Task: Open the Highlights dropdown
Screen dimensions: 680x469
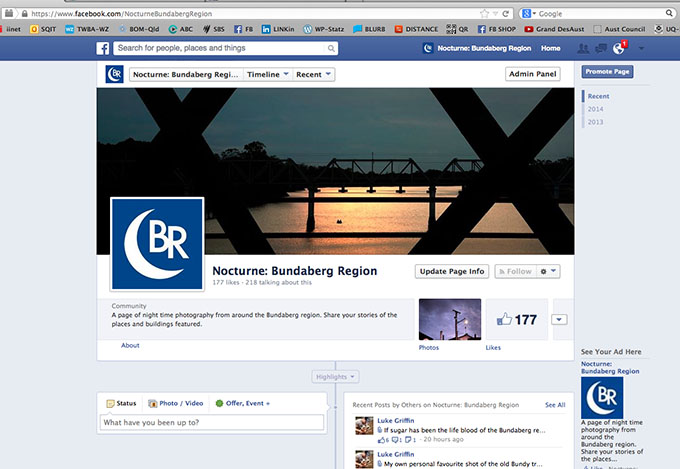Action: [335, 377]
